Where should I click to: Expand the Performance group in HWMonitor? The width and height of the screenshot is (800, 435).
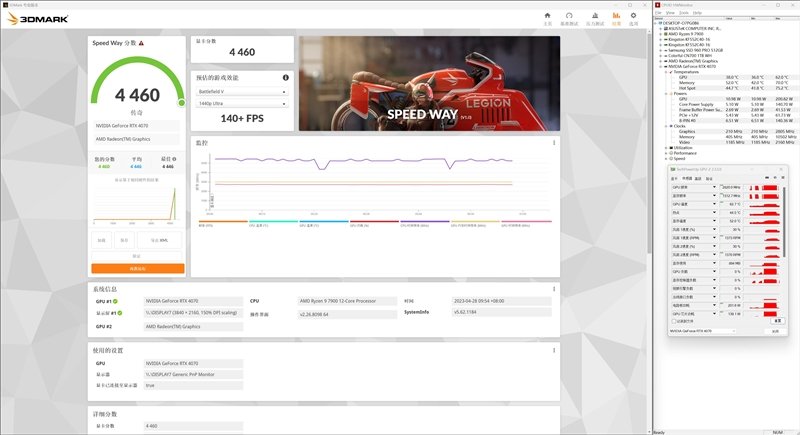coord(666,153)
